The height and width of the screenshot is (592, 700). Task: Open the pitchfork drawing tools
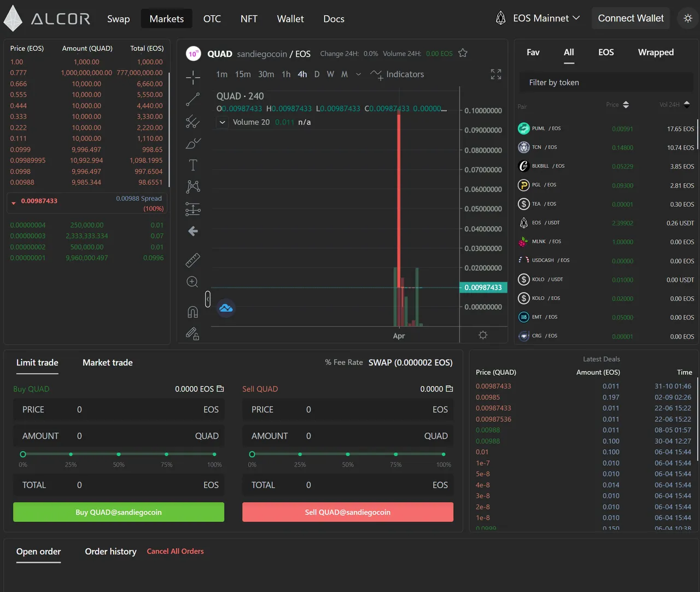coord(193,121)
